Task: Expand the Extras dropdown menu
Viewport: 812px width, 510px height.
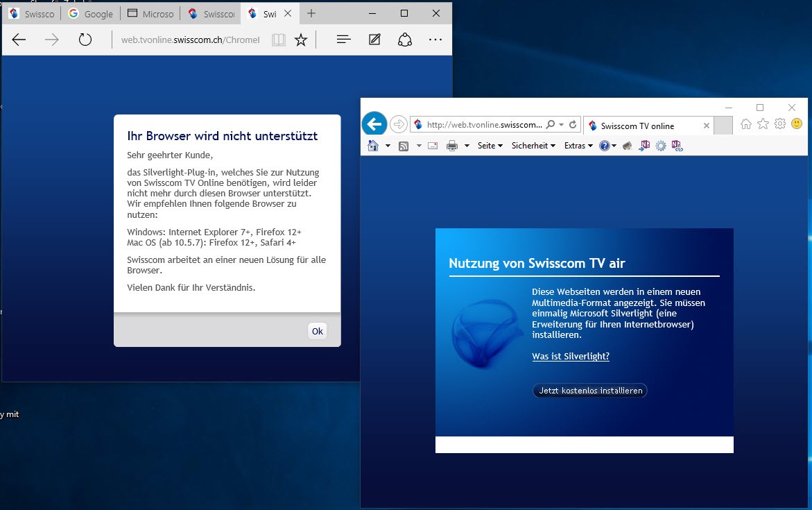Action: 578,146
